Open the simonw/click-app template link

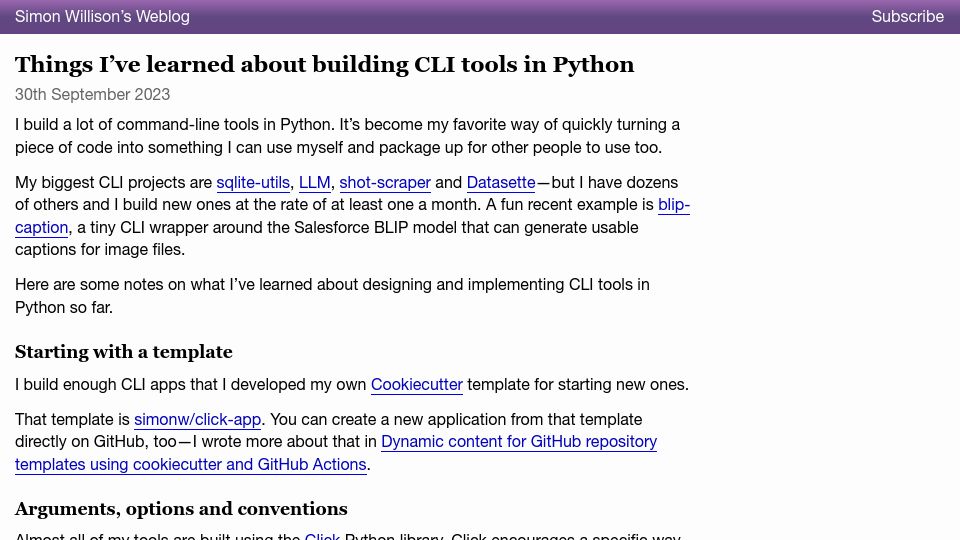[x=198, y=419]
